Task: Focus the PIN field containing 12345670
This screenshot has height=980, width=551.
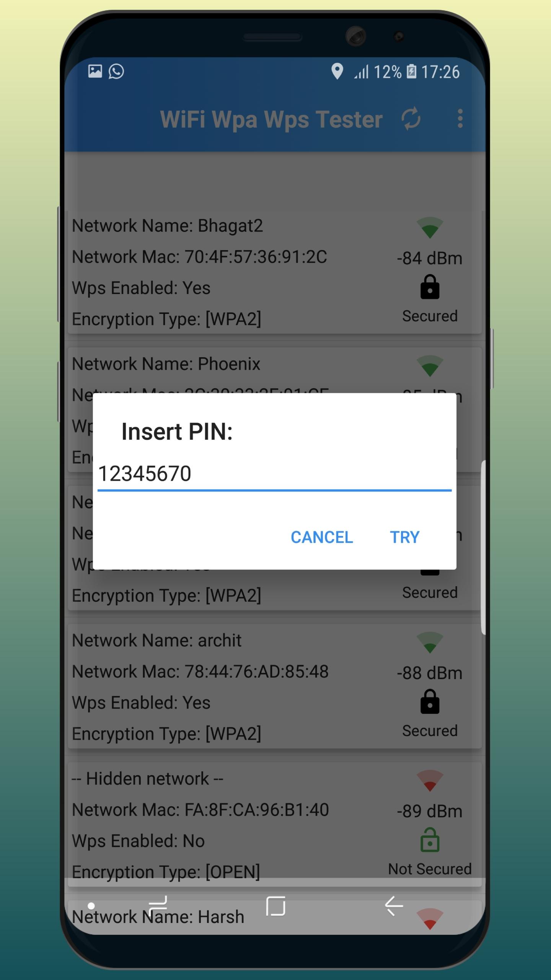Action: [274, 475]
